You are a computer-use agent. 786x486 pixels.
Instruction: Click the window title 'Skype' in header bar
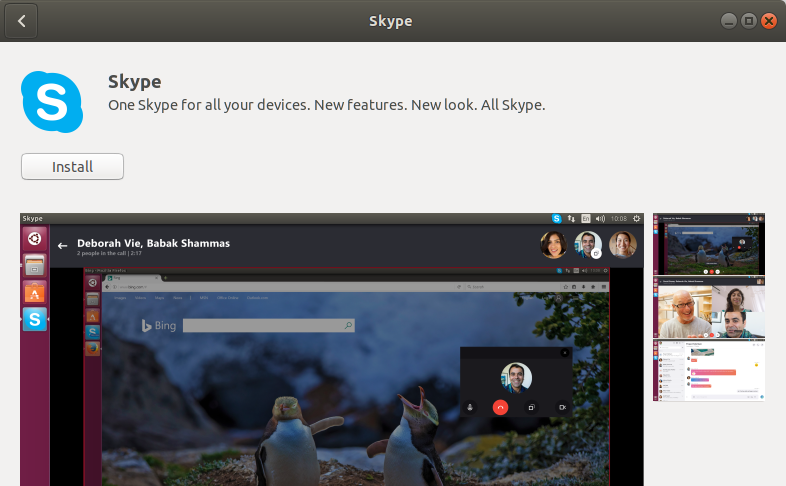[x=390, y=21]
